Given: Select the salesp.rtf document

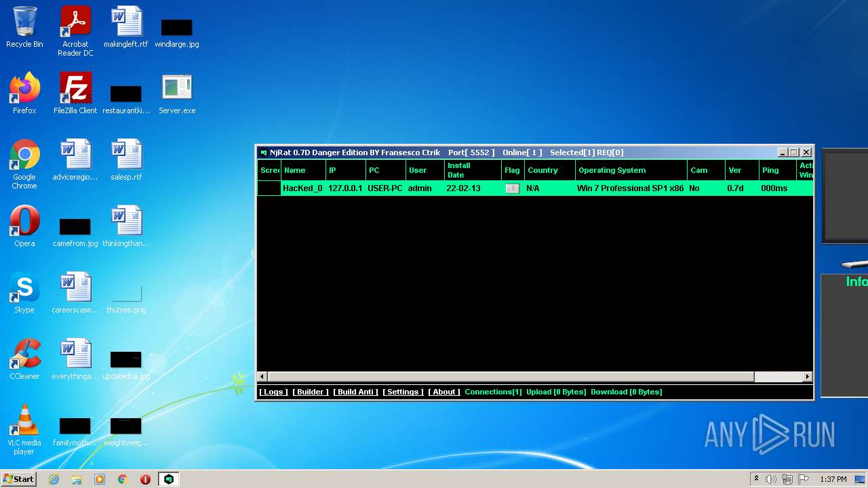Looking at the screenshot, I should pos(126,160).
